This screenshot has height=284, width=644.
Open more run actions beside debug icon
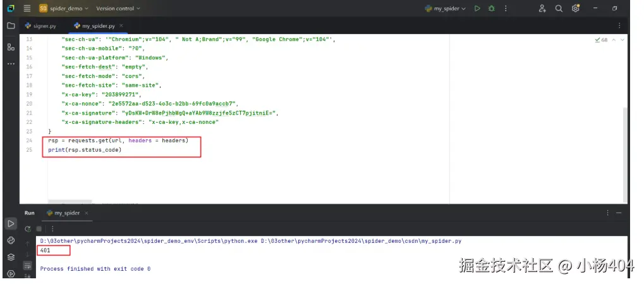(x=506, y=8)
